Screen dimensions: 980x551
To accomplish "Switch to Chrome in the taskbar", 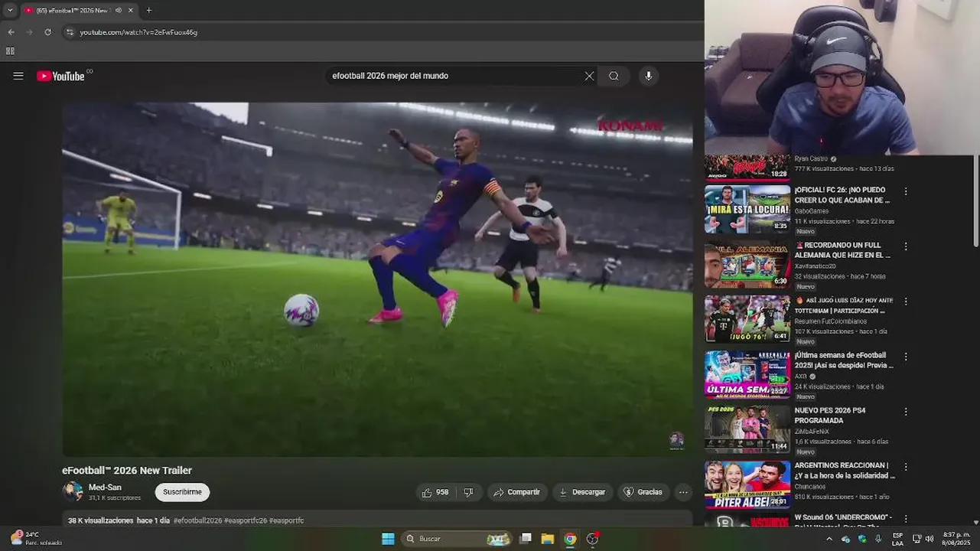I will point(570,539).
